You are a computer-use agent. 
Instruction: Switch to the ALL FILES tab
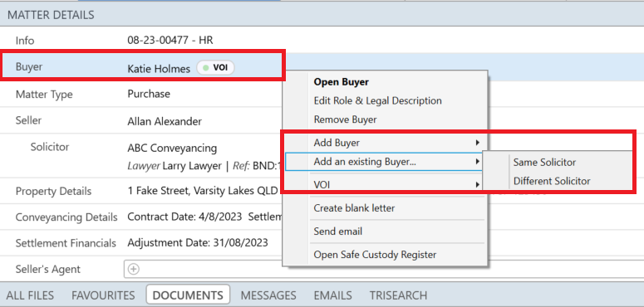[30, 295]
